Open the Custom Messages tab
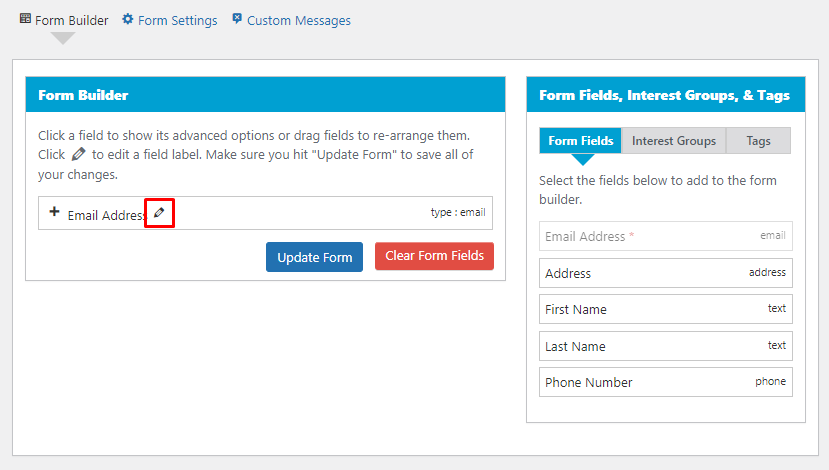This screenshot has width=829, height=470. click(291, 20)
